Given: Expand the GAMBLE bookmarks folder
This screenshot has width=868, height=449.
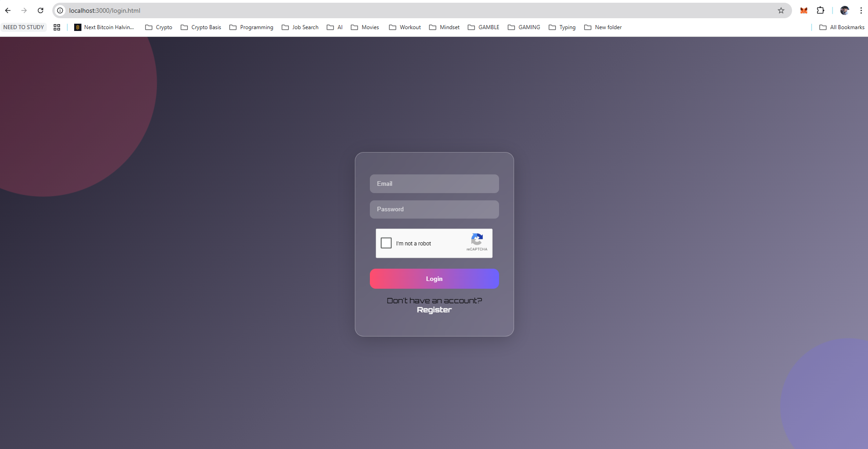Looking at the screenshot, I should pyautogui.click(x=484, y=27).
